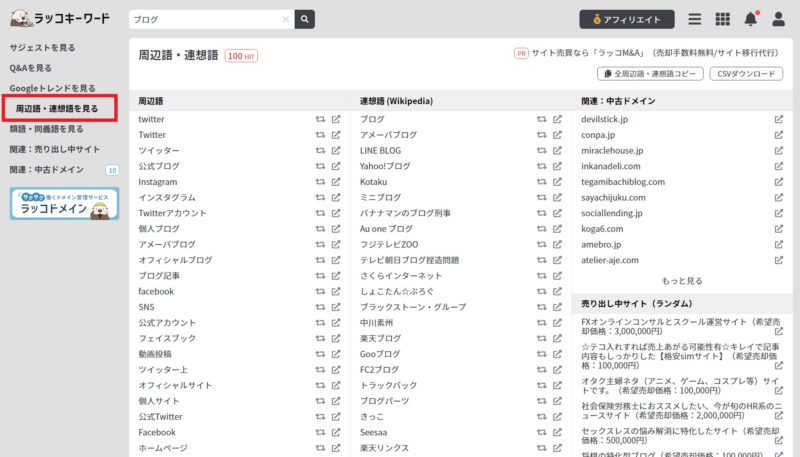Click the フェイスブック keyword

tap(167, 339)
